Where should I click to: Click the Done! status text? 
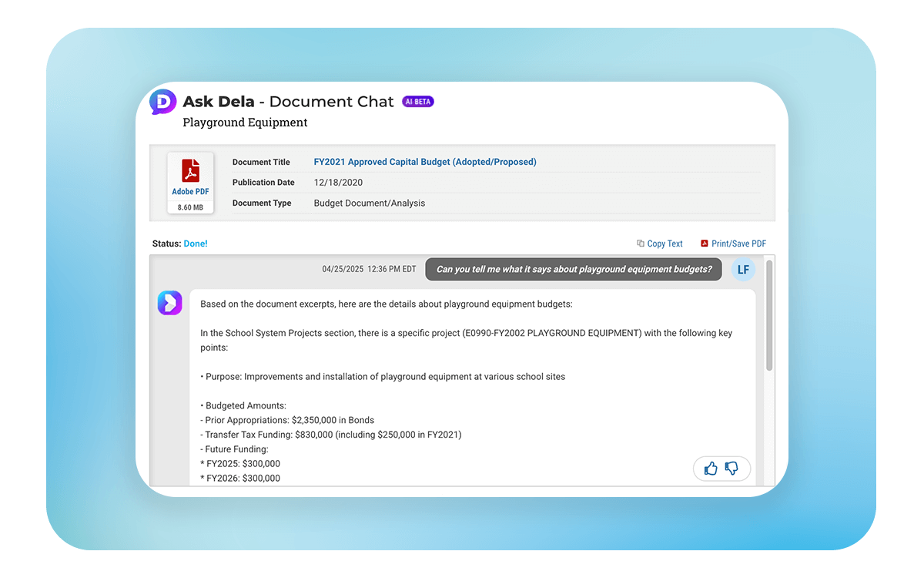pyautogui.click(x=196, y=244)
